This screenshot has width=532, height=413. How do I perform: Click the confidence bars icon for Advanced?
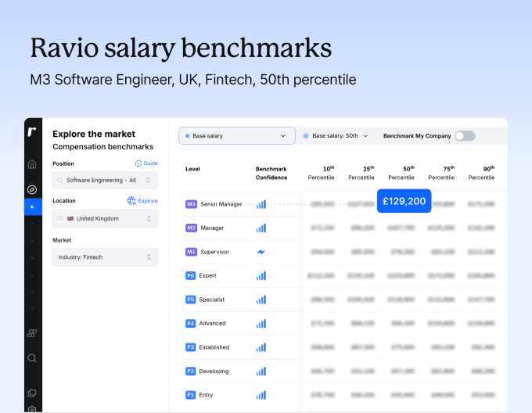[x=261, y=324]
